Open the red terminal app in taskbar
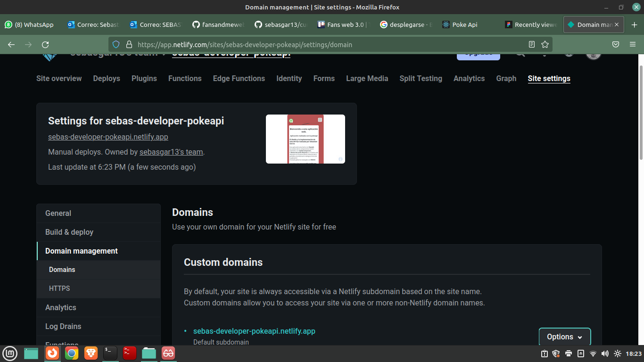 point(130,353)
